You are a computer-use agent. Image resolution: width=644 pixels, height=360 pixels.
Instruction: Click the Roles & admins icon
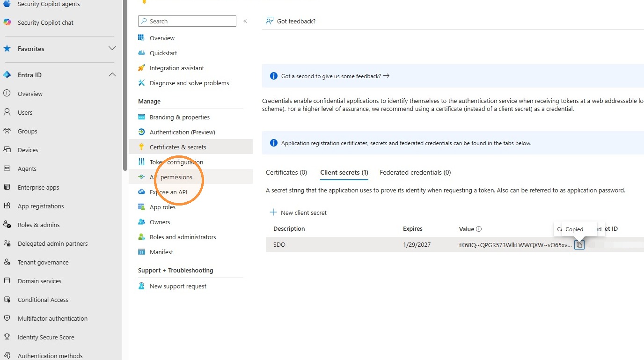pos(7,225)
